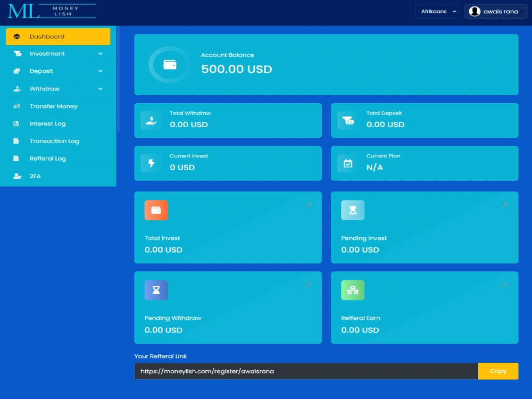Viewport: 532px width, 399px height.
Task: Click the Deposit coins icon in sidebar
Action: tap(16, 71)
